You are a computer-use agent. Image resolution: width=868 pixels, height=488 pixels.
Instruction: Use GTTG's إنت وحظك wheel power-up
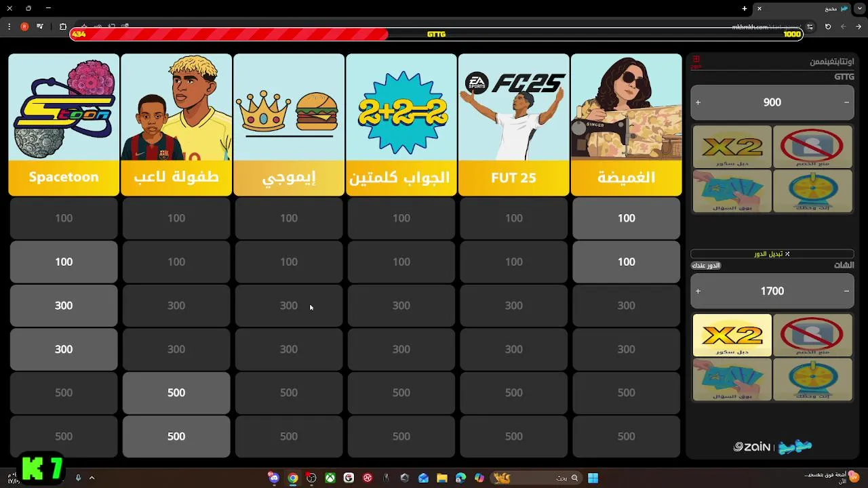coord(812,190)
